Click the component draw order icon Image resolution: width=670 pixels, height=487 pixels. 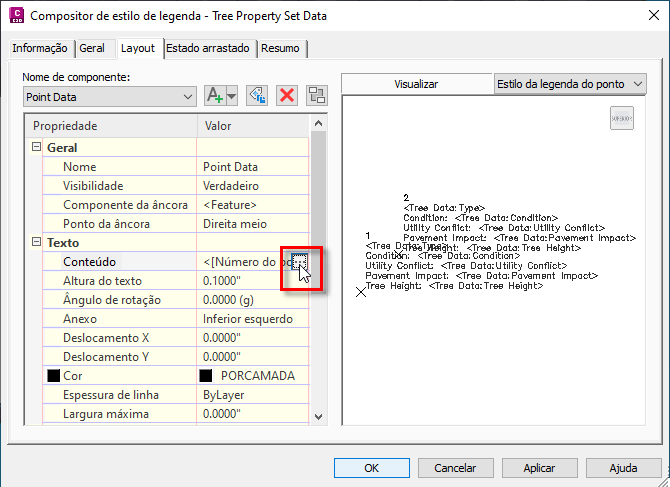317,96
